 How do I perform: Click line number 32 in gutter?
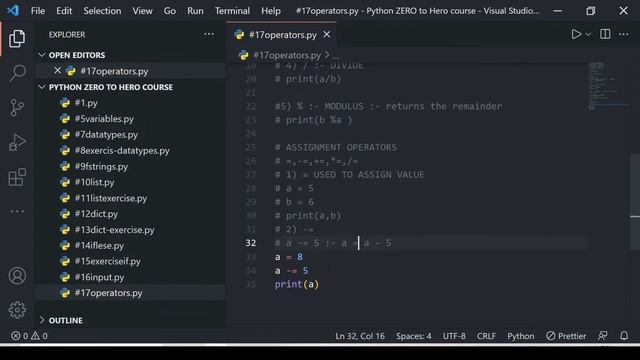(x=251, y=243)
